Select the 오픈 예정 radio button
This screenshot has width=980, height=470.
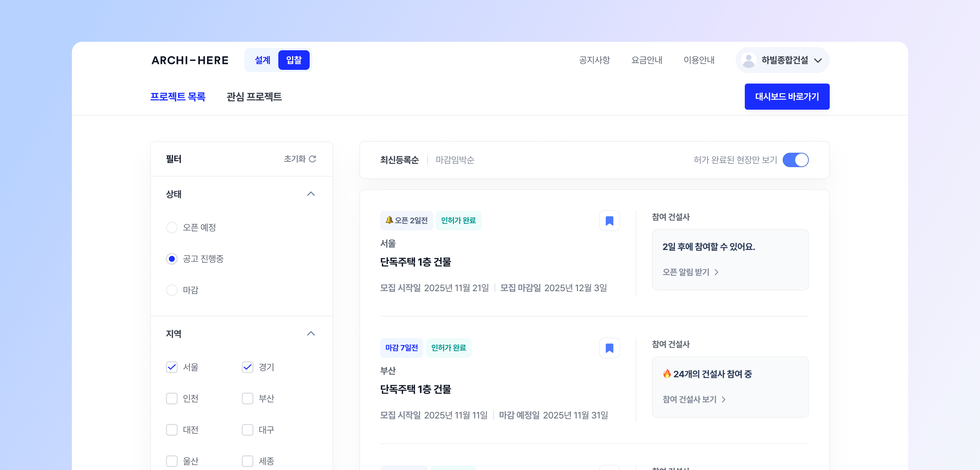click(171, 227)
